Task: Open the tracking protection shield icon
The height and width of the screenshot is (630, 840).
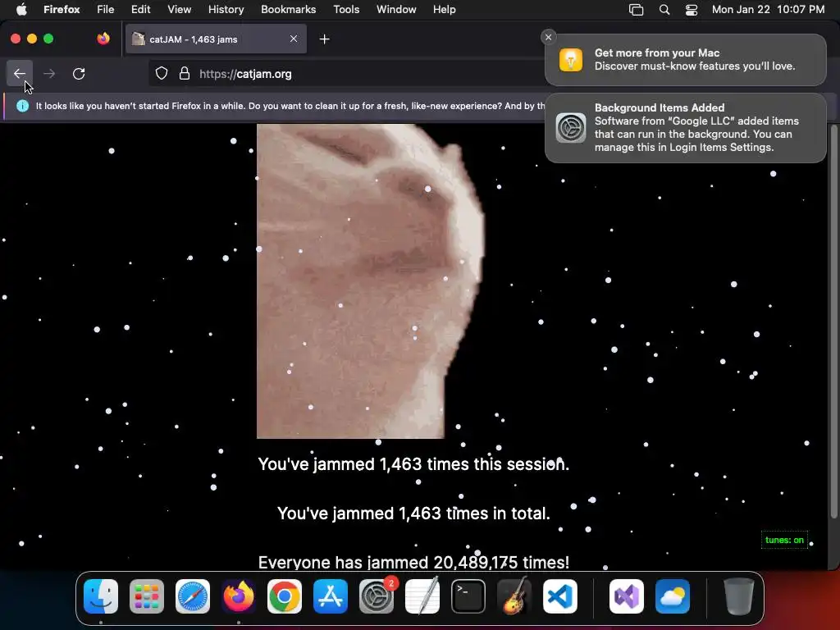Action: click(162, 73)
